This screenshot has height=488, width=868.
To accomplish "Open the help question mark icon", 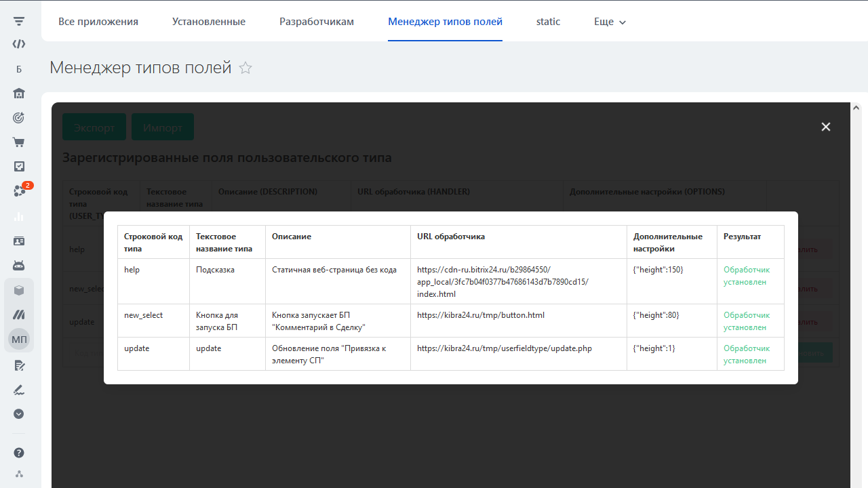I will 19,453.
